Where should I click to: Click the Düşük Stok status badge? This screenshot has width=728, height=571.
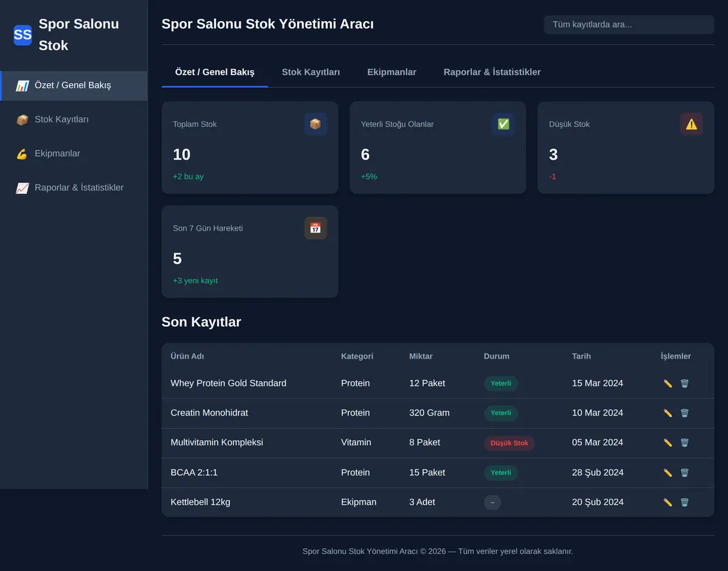point(510,443)
